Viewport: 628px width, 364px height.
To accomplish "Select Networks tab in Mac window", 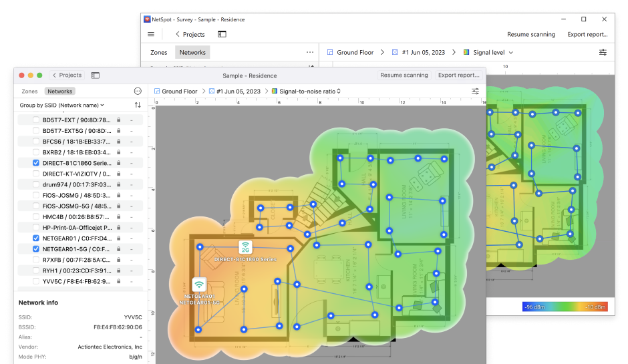I will 60,92.
